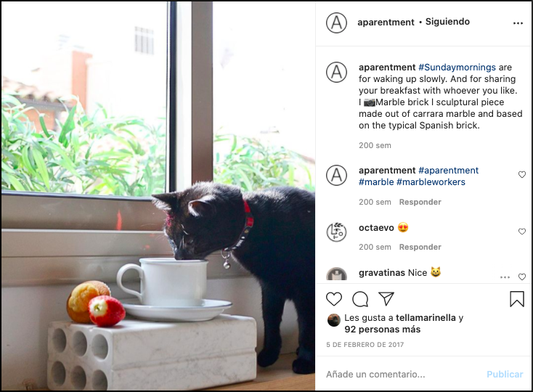Open octaevo's profile picture
This screenshot has width=533, height=392.
(x=336, y=232)
